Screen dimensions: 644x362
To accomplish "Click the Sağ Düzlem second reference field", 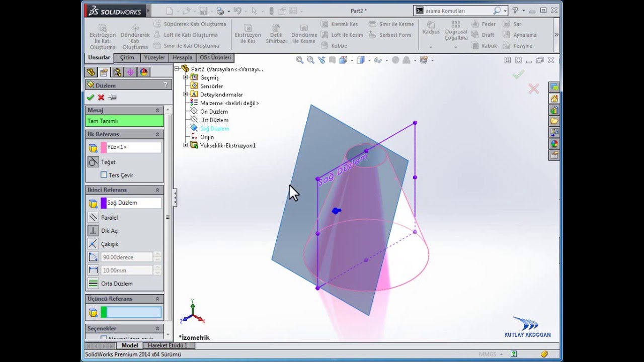I will pos(131,203).
